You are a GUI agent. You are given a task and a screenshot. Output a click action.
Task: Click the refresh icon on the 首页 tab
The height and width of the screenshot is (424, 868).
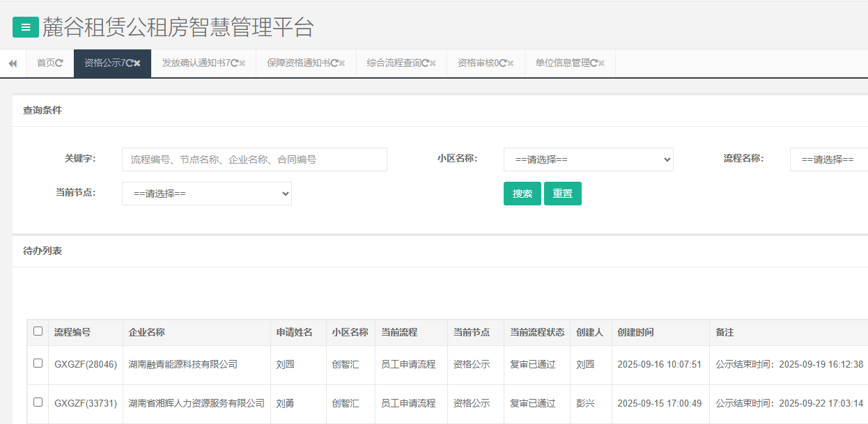click(59, 63)
